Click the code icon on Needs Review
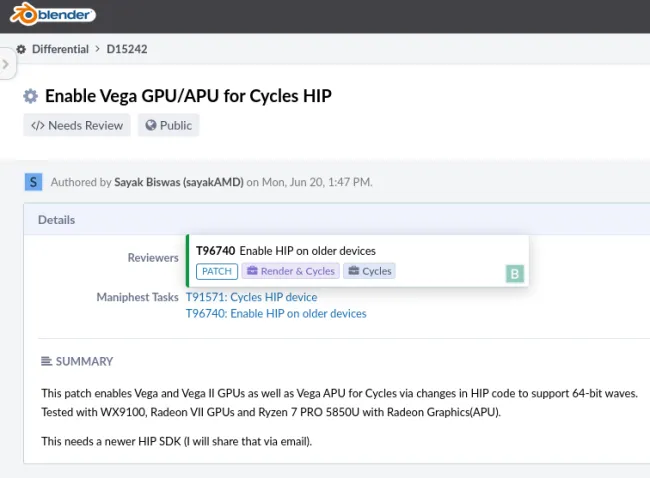This screenshot has height=478, width=650. 38,125
